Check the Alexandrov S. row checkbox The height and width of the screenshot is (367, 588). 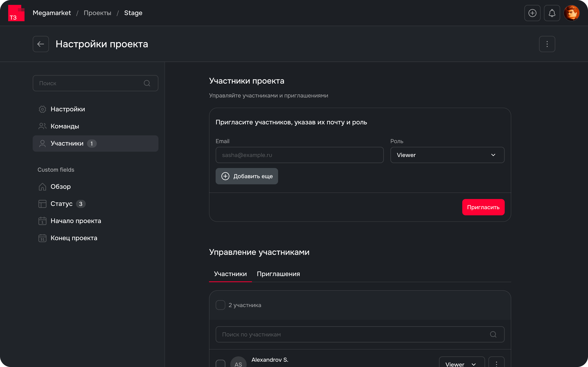pyautogui.click(x=220, y=363)
